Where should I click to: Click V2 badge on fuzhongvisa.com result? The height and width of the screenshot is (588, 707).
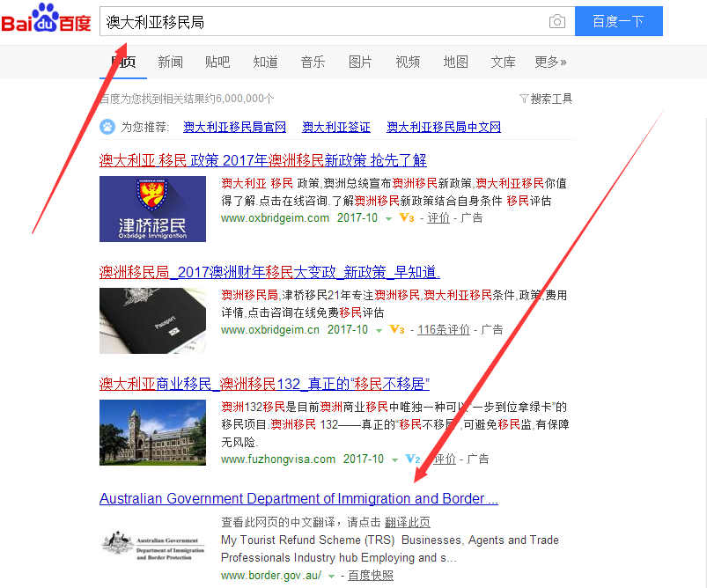(413, 459)
